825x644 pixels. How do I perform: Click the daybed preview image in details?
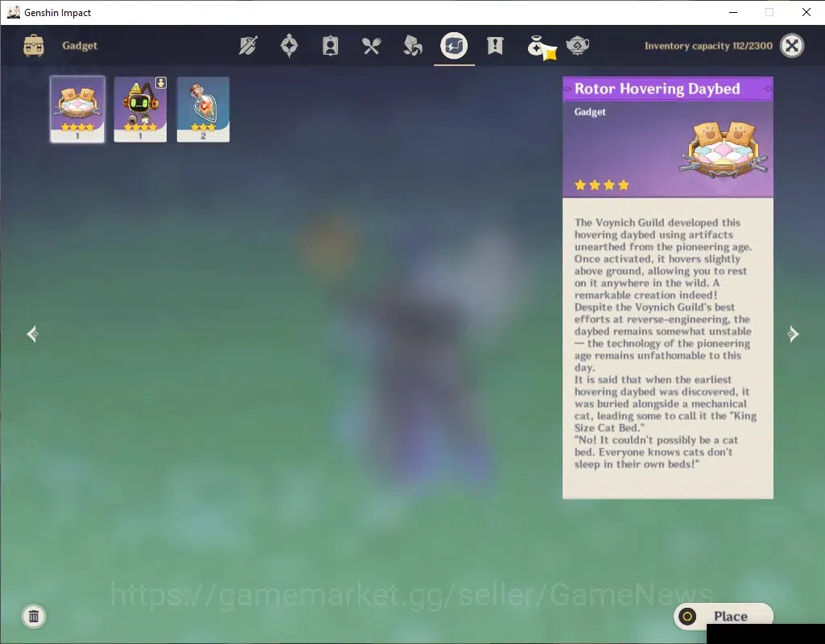(x=725, y=148)
